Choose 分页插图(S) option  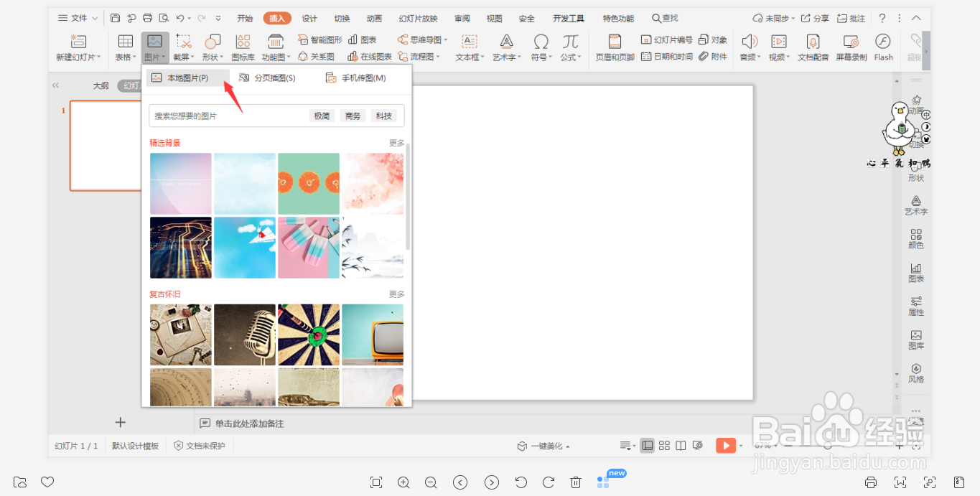(267, 78)
